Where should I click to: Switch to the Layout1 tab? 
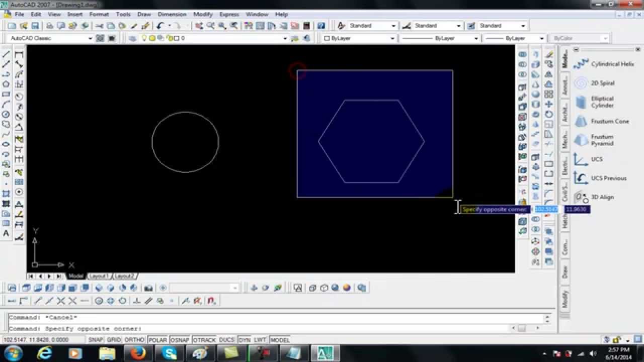point(99,276)
